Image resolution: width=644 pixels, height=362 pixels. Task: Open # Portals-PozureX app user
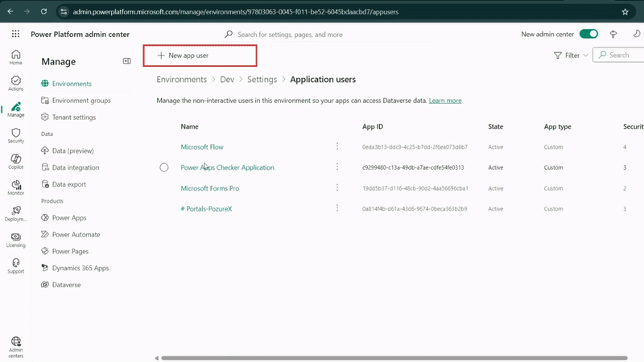click(x=206, y=209)
